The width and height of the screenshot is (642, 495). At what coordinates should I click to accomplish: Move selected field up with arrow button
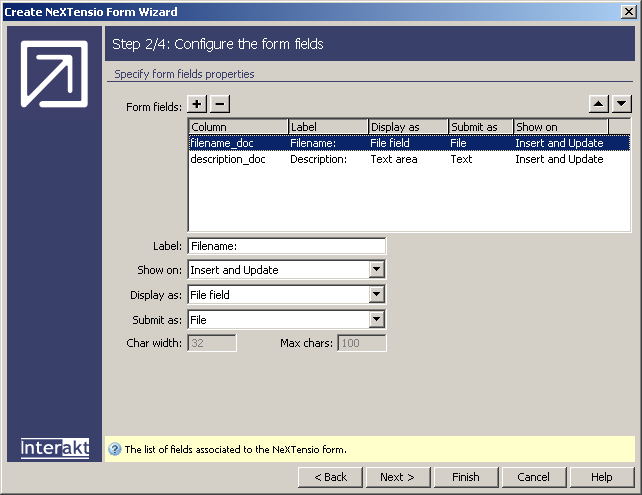point(598,104)
